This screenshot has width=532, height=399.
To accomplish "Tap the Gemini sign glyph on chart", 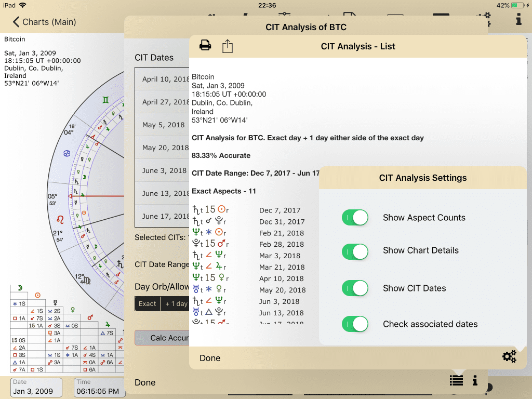I will pyautogui.click(x=106, y=100).
